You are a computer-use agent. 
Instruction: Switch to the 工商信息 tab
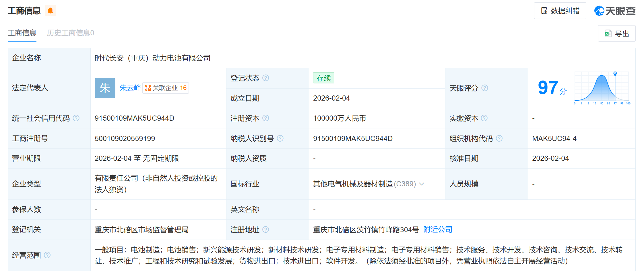coord(22,33)
